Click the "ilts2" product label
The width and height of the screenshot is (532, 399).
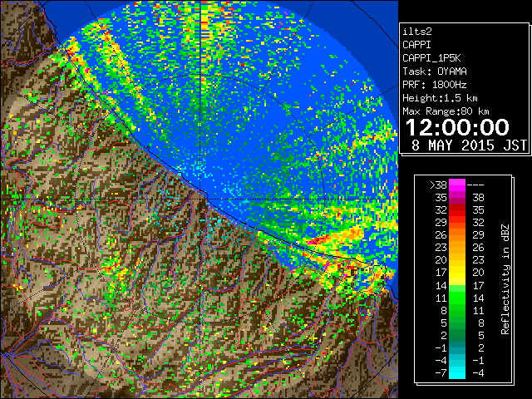(x=417, y=32)
